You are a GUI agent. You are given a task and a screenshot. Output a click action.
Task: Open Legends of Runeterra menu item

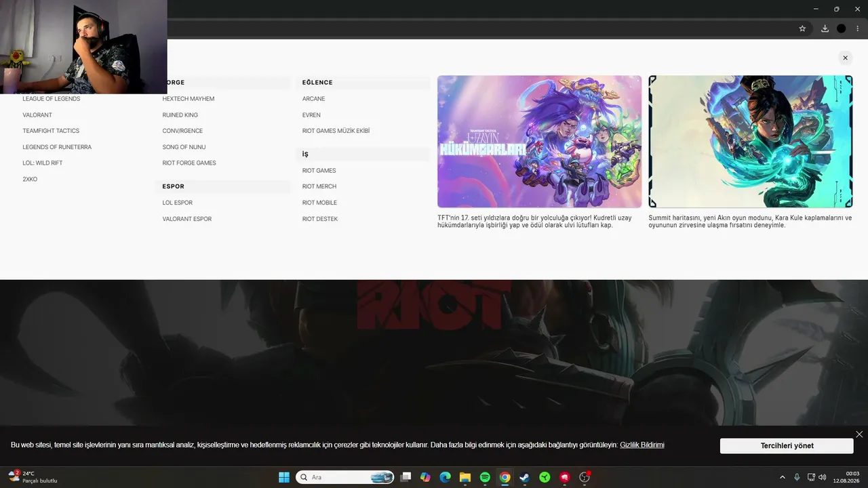tap(57, 147)
